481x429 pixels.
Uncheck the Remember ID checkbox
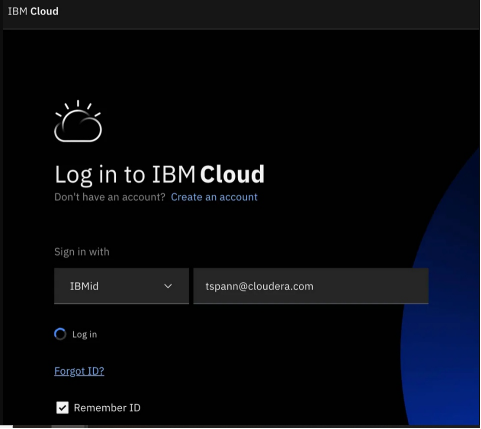62,408
